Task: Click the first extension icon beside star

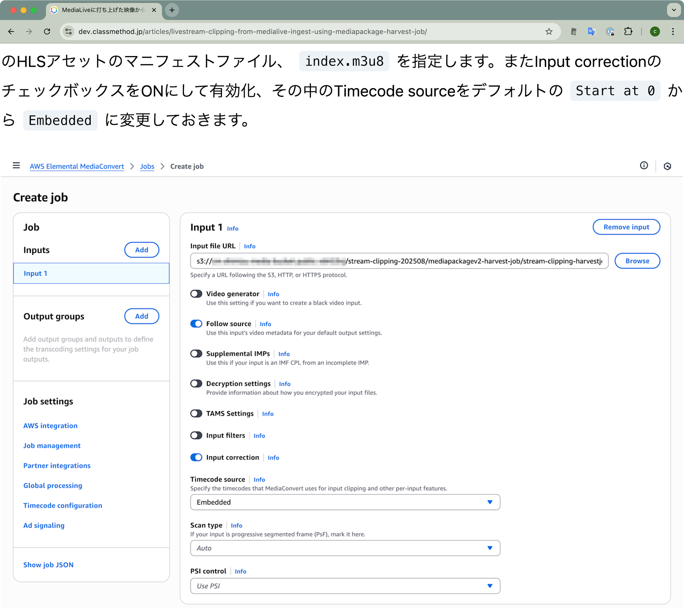Action: [x=574, y=31]
